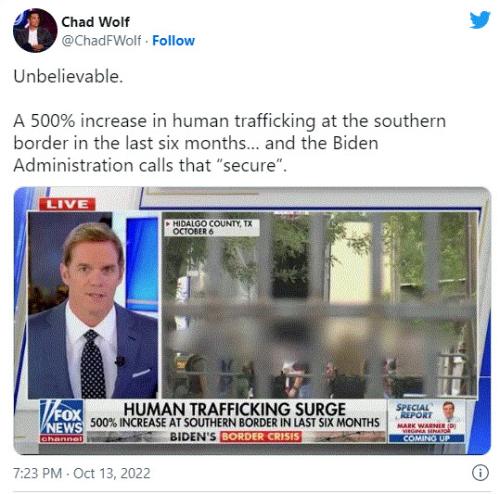Open Chad Wolf's profile avatar
The height and width of the screenshot is (494, 500).
pyautogui.click(x=35, y=30)
